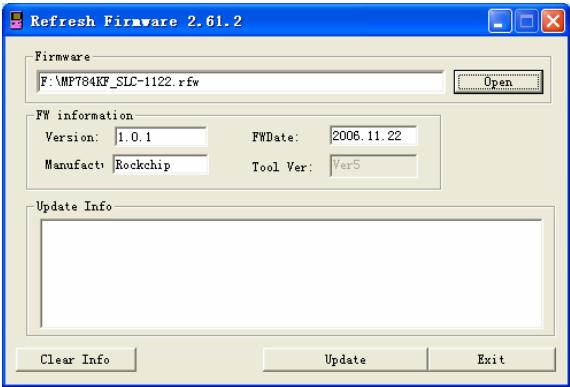Open a firmware file with the Open button

[498, 82]
